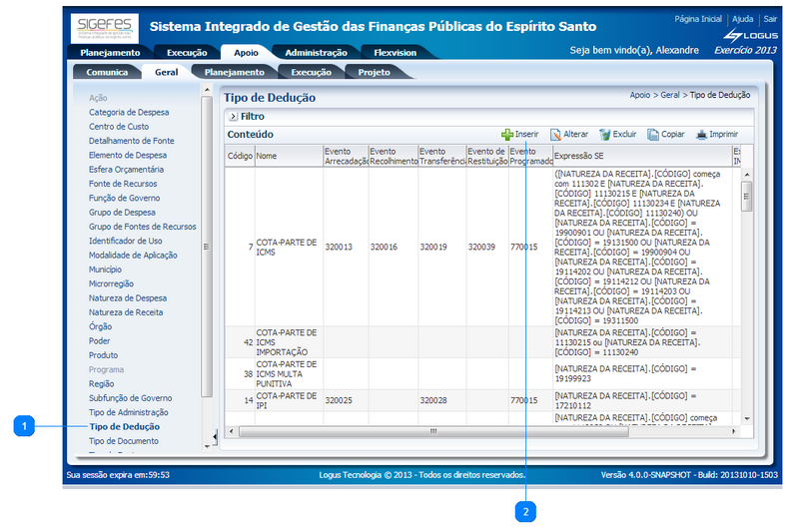Open the Flexvision main tab
This screenshot has width=799, height=532.
(x=395, y=52)
